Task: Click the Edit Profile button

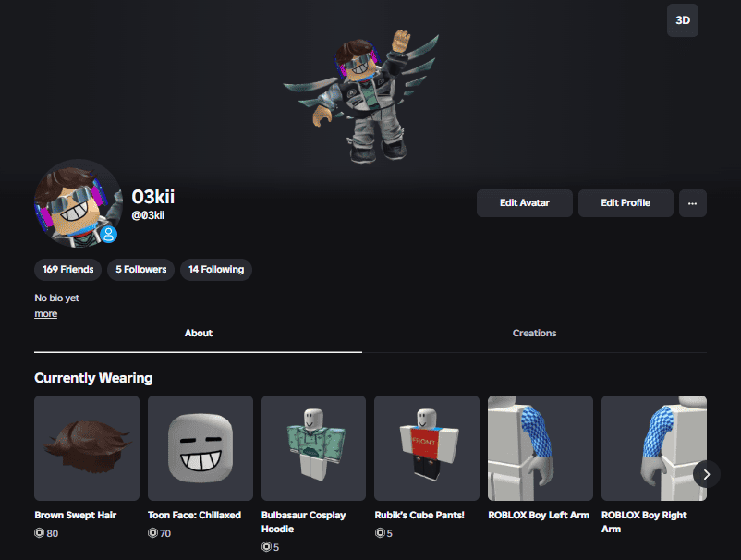Action: [626, 203]
